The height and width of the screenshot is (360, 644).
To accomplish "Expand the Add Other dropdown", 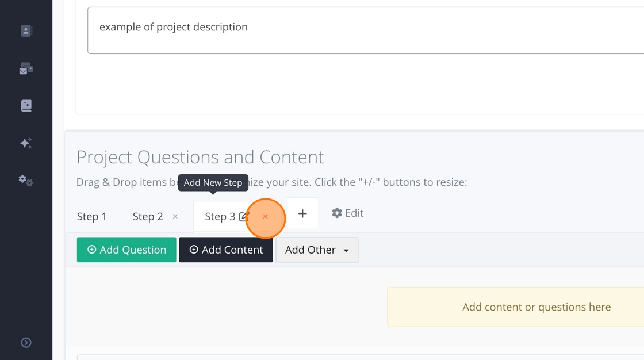I will pyautogui.click(x=317, y=250).
